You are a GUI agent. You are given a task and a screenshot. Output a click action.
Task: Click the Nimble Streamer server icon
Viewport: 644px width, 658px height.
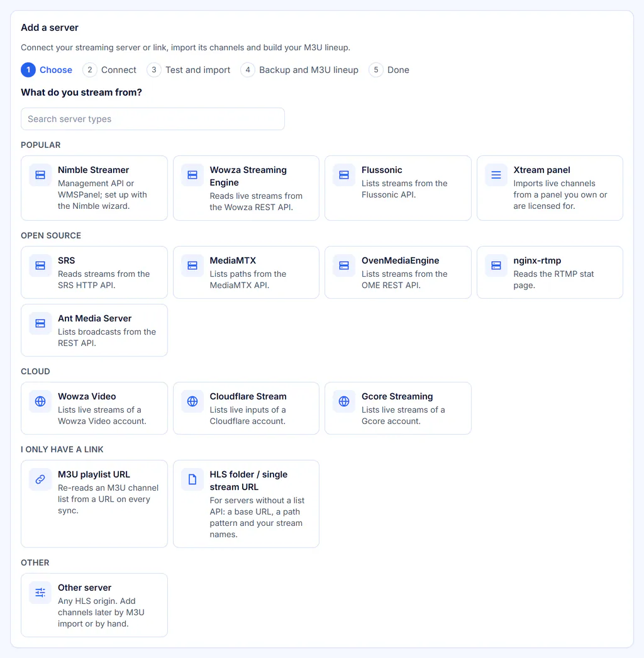[40, 175]
